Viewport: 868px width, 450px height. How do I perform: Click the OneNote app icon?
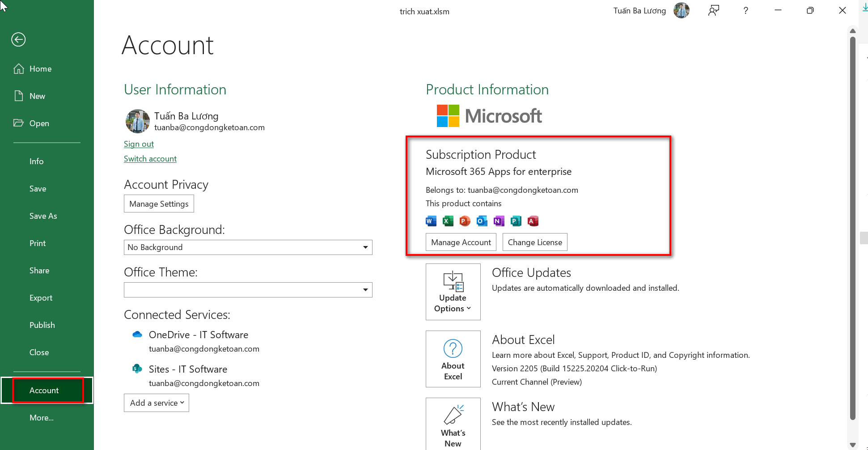499,221
